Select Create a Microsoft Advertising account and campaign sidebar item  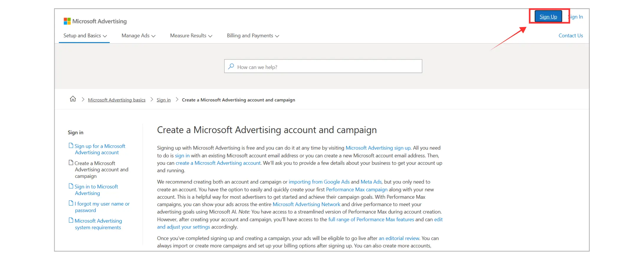tap(101, 170)
